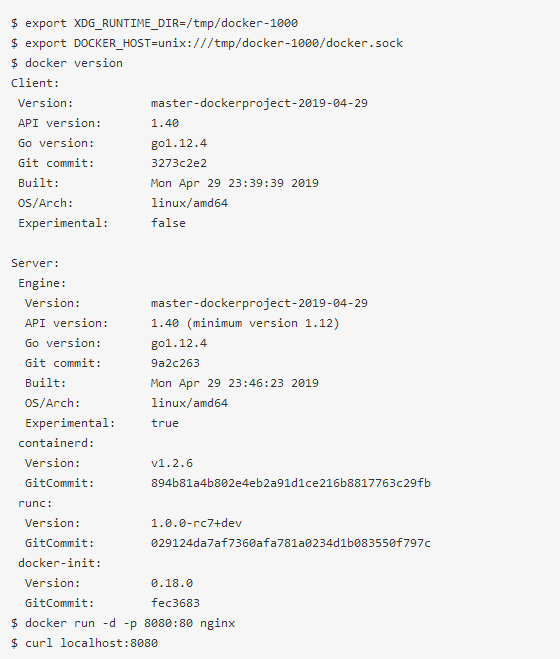Screen dimensions: 560x659
Task: Click the client Experimental false value
Action: (x=168, y=223)
